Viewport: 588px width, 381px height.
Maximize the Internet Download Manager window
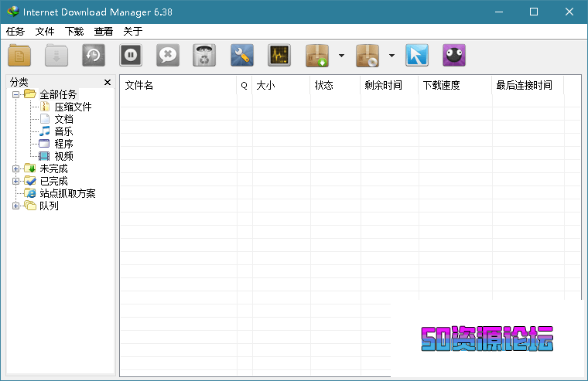click(534, 12)
